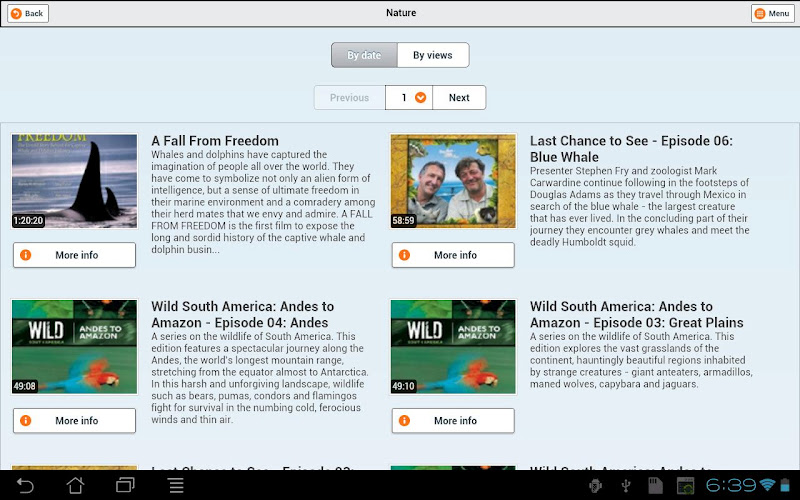More info for Last Chance to See Blue Whale
Viewport: 800px width, 500px height.
[453, 255]
